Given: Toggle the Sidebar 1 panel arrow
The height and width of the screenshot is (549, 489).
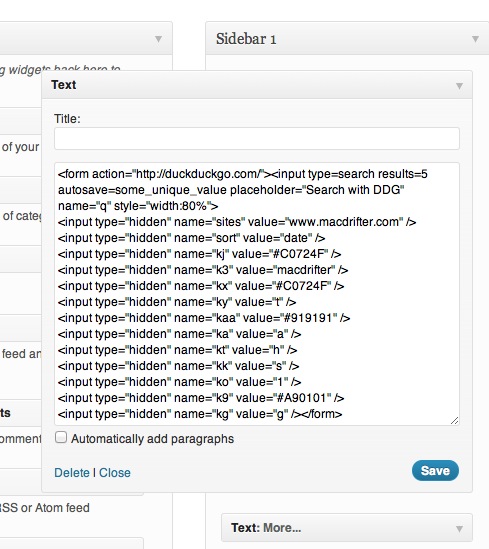Looking at the screenshot, I should [475, 39].
